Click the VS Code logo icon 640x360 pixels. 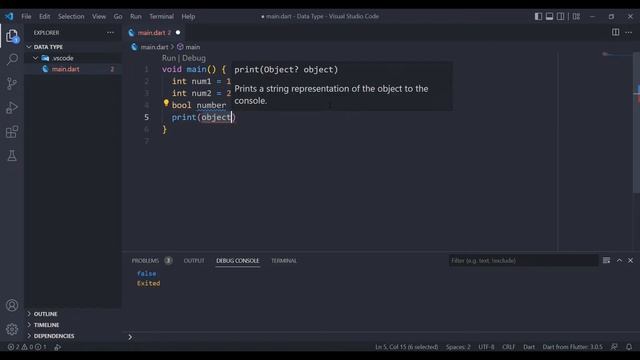[9, 16]
